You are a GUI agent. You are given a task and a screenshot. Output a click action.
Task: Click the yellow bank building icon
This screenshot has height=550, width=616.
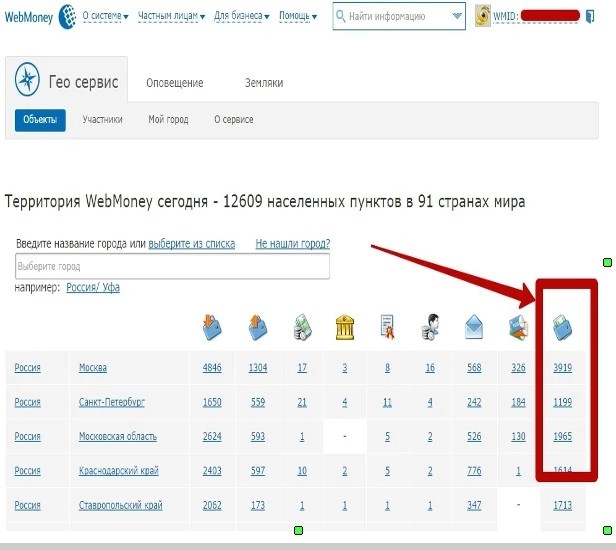345,326
